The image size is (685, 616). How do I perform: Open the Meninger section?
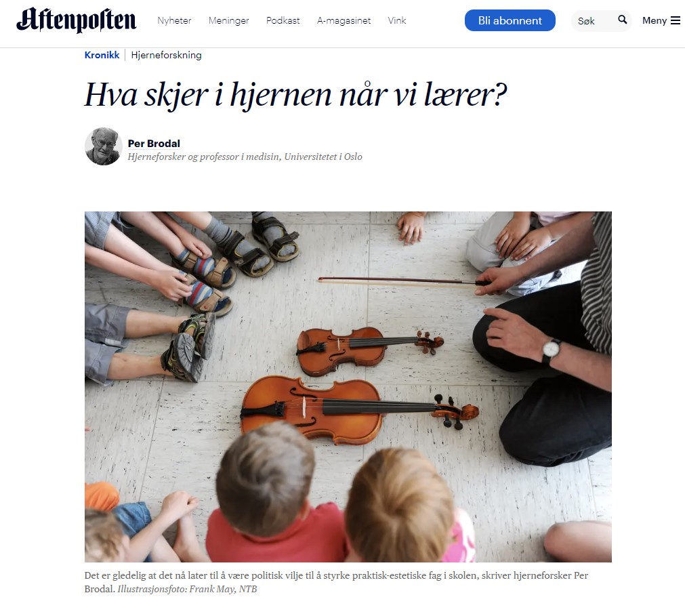point(228,20)
